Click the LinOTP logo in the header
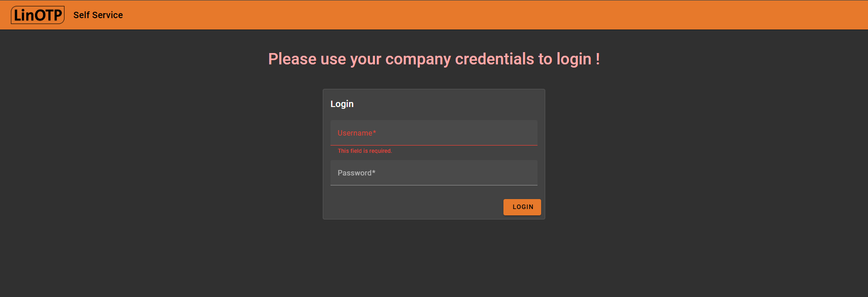The height and width of the screenshot is (297, 868). 38,15
